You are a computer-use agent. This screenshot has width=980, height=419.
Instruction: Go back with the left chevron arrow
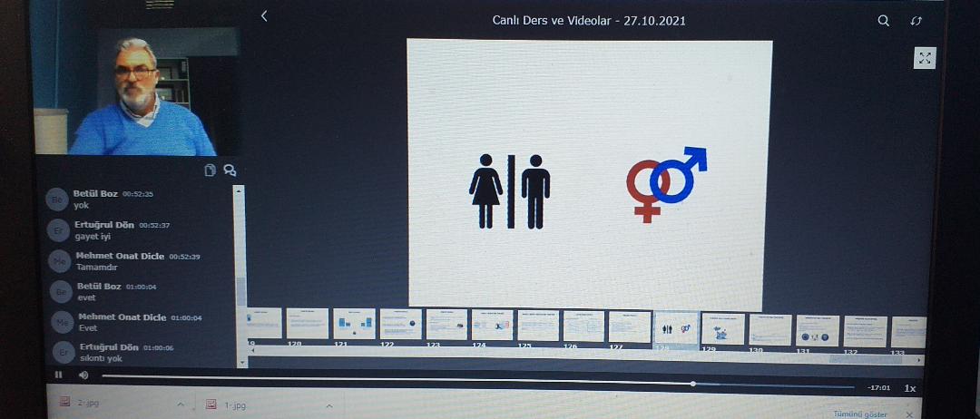264,16
